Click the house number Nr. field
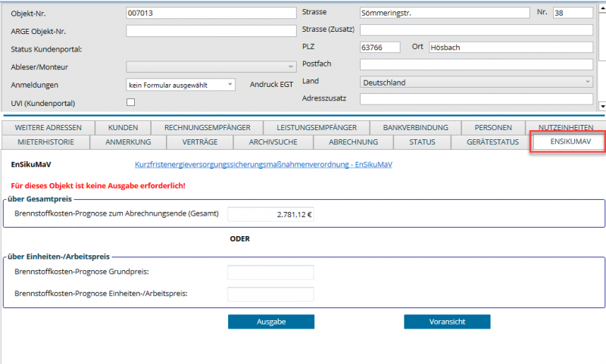Image resolution: width=606 pixels, height=364 pixels. pyautogui.click(x=573, y=13)
